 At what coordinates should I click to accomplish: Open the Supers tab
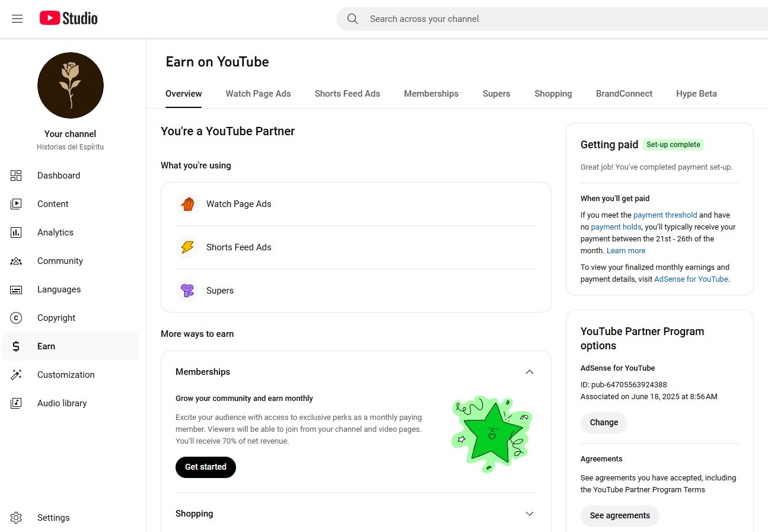[496, 94]
